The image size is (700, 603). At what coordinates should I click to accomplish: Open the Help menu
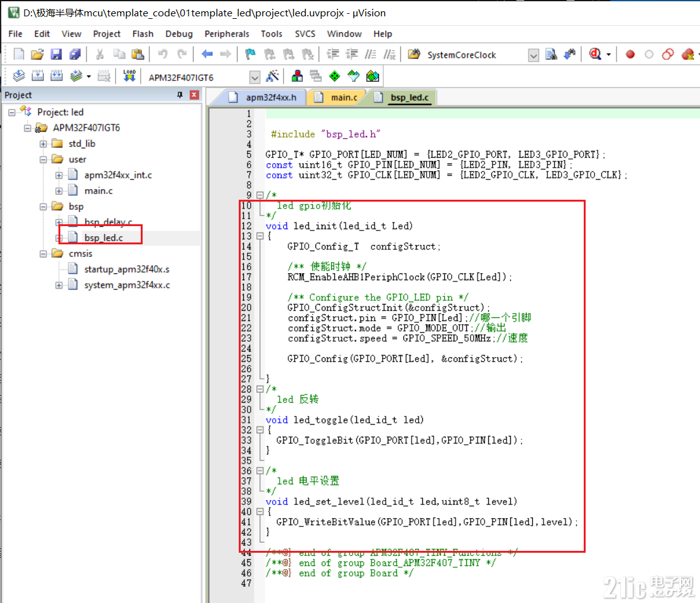[x=383, y=34]
